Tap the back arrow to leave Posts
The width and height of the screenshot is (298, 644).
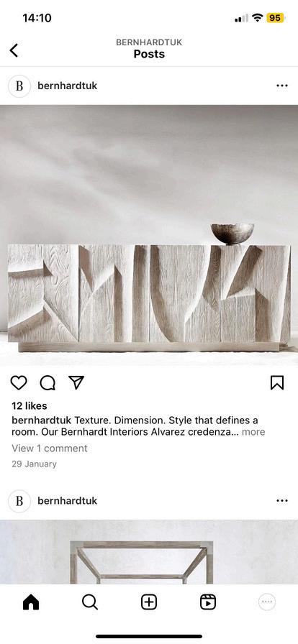14,50
